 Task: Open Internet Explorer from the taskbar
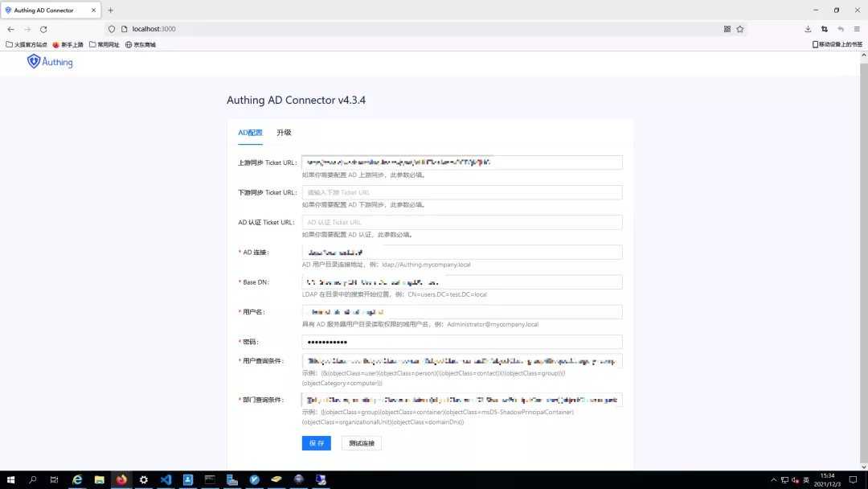(x=77, y=479)
